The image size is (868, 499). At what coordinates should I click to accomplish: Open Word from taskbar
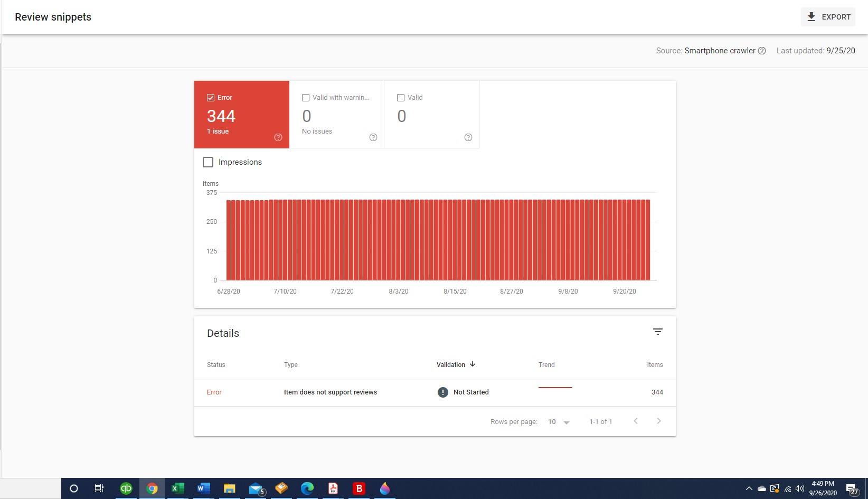click(203, 488)
